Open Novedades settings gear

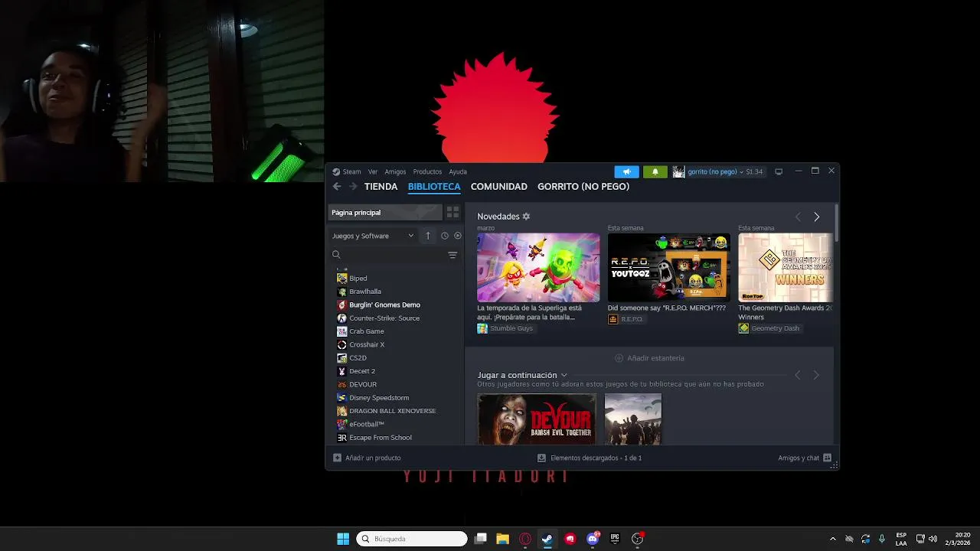click(526, 217)
